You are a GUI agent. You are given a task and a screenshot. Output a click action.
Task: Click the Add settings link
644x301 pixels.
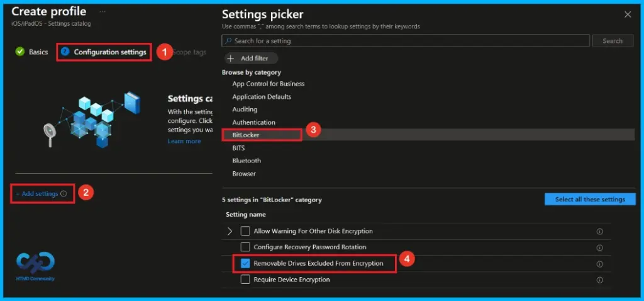[40, 194]
